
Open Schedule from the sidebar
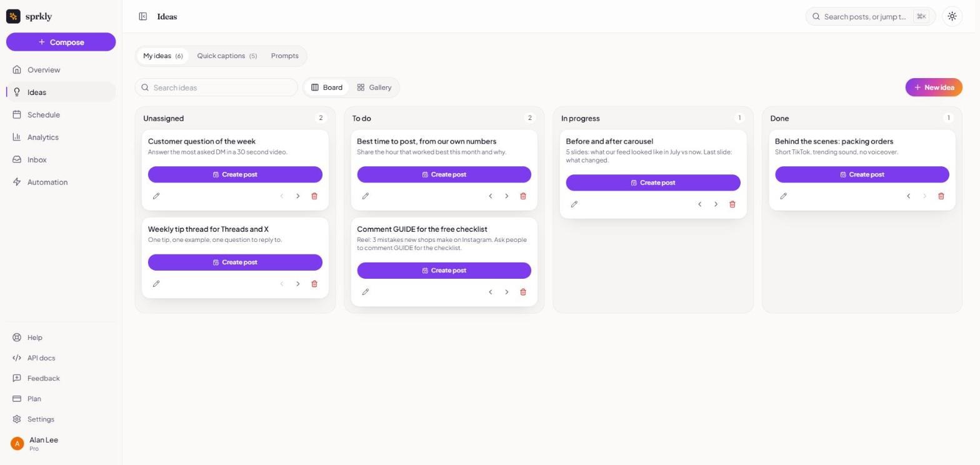click(61, 115)
